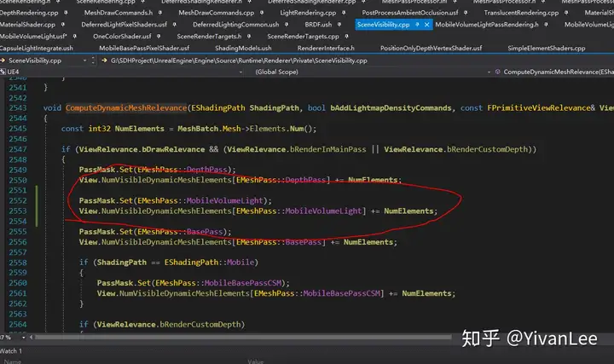Toggle pin on MobileVolumeLightPassRendering.h tab
Viewport: 614px width, 364px height.
click(x=546, y=24)
